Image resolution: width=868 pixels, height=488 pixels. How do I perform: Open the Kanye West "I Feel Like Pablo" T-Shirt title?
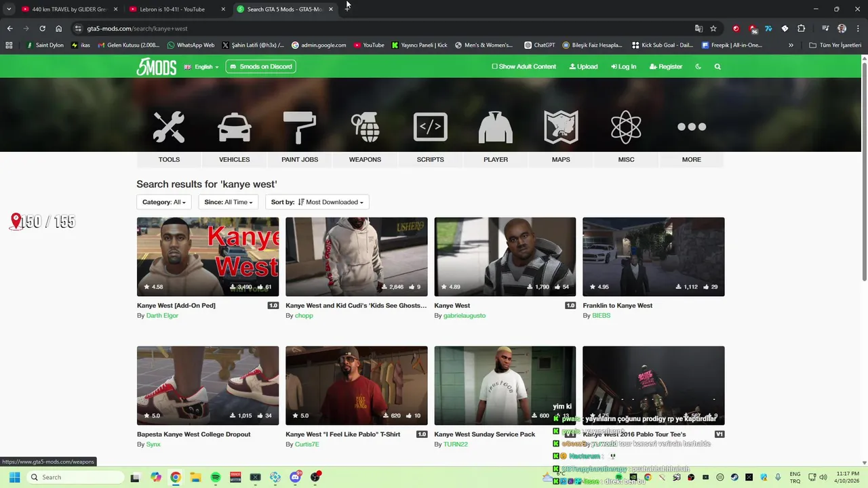[343, 434]
